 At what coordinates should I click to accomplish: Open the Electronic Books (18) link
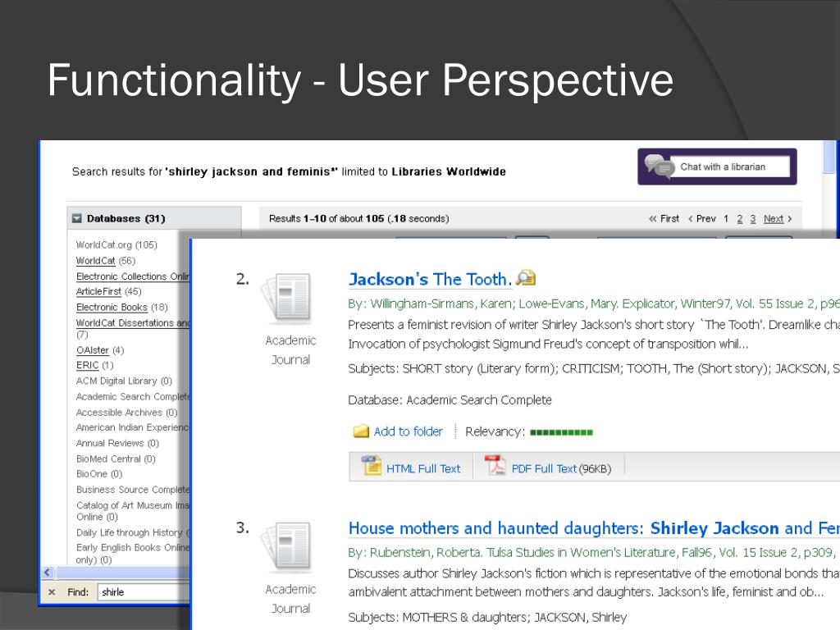point(112,307)
